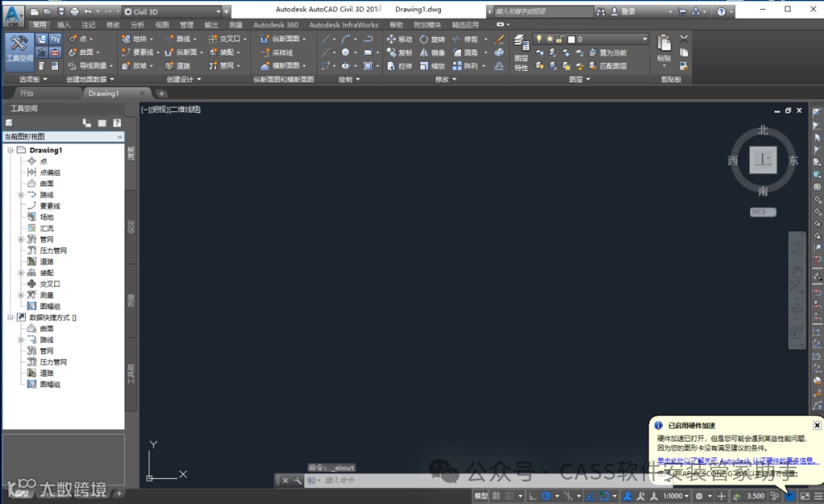Select the Surfaces (曲面) item under Drawing1
824x504 pixels.
tap(47, 184)
